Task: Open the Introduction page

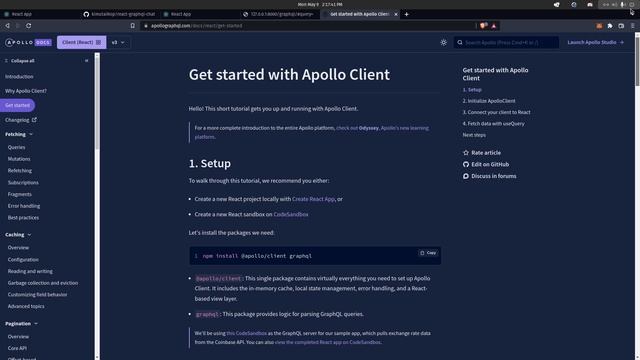Action: pyautogui.click(x=19, y=77)
